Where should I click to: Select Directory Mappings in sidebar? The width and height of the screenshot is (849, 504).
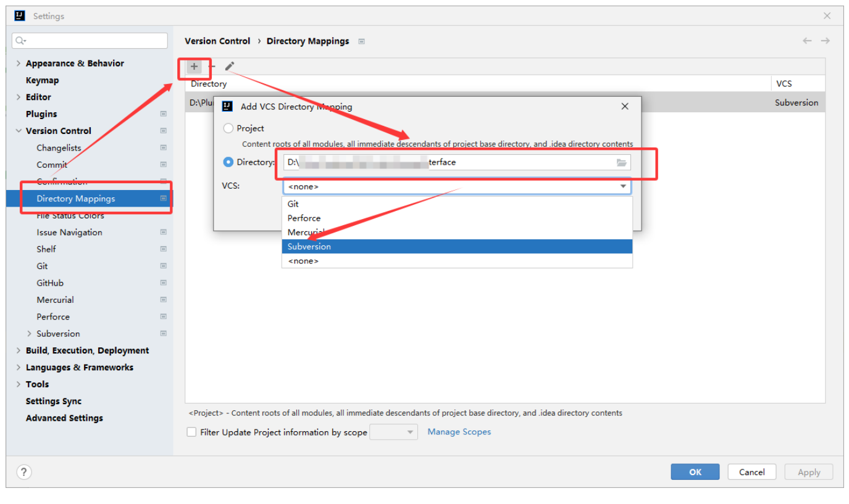(90, 199)
